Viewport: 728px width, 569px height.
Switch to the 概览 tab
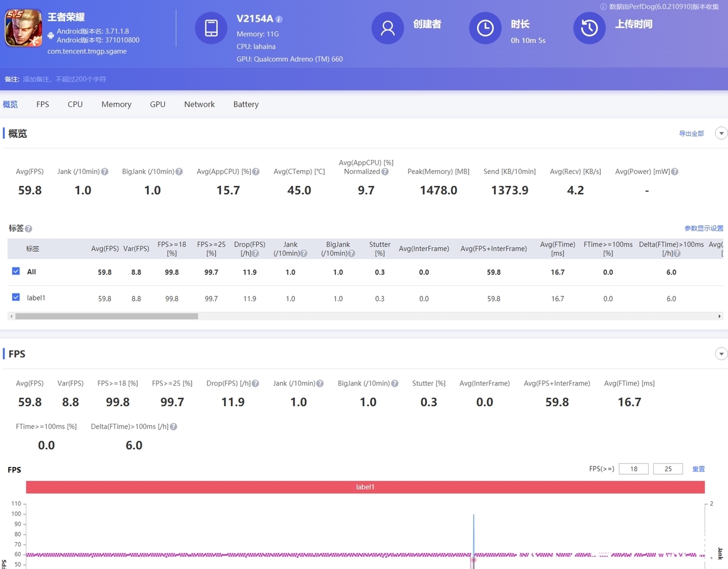coord(10,104)
